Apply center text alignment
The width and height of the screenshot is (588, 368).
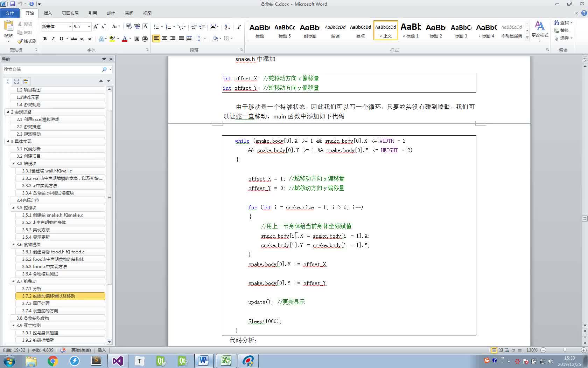(x=164, y=39)
